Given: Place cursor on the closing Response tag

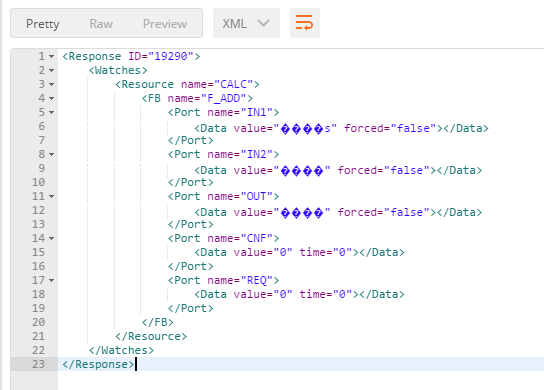Looking at the screenshot, I should pyautogui.click(x=98, y=364).
